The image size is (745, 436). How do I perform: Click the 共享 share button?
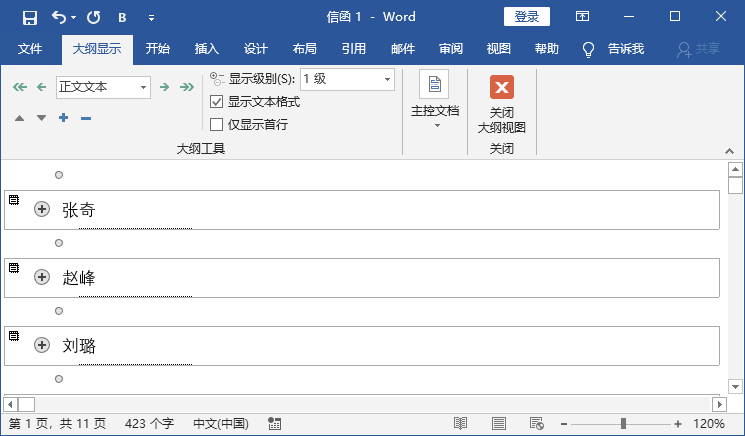coord(698,49)
